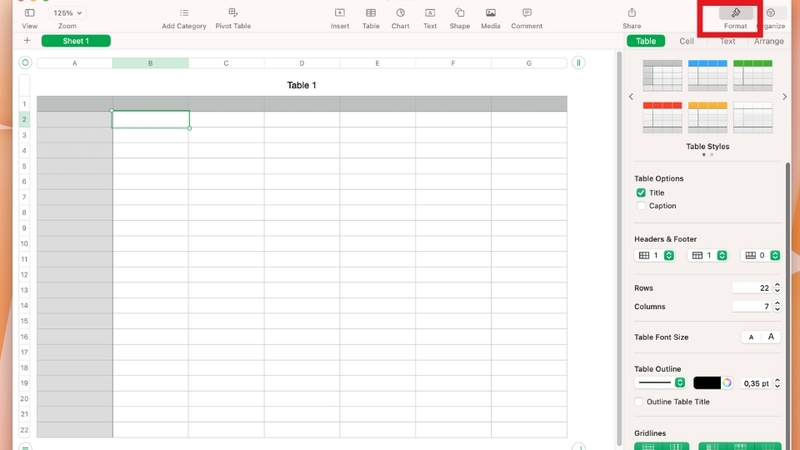The width and height of the screenshot is (800, 450).
Task: Show next table styles page
Action: [x=785, y=96]
